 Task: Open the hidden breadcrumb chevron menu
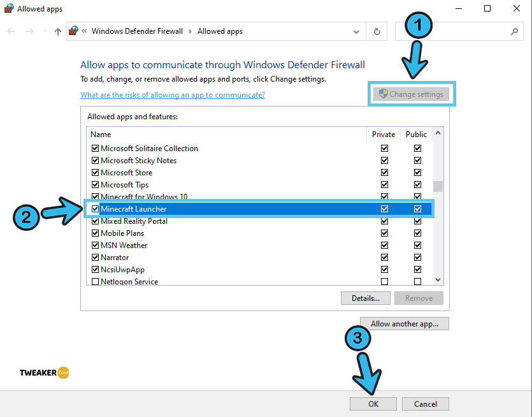coord(84,31)
